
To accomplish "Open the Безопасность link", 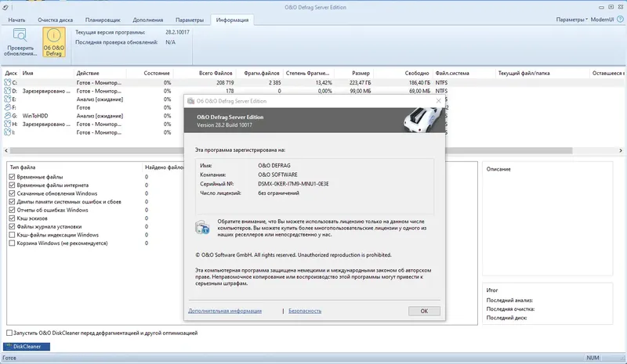I will pos(305,311).
